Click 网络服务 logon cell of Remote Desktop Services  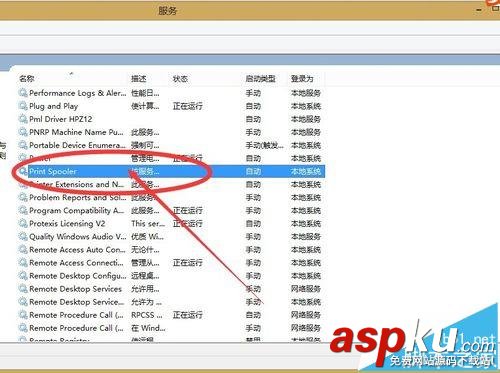(x=306, y=289)
